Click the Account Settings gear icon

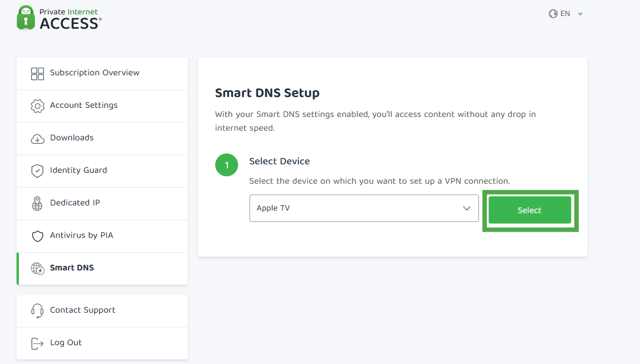tap(38, 106)
